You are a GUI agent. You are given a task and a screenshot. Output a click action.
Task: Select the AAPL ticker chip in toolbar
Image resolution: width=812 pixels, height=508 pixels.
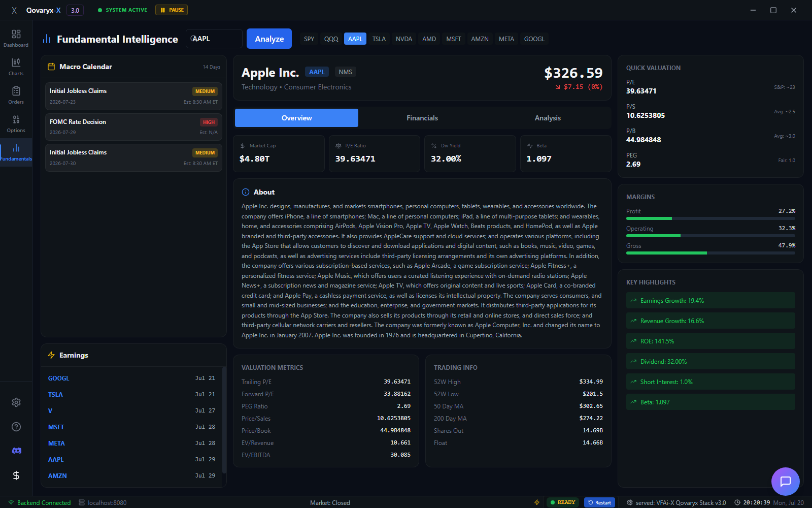(x=355, y=39)
